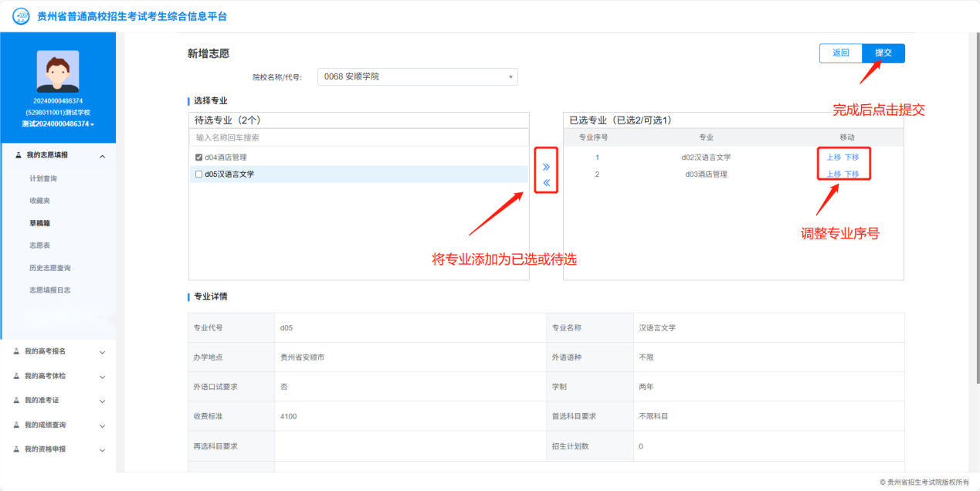This screenshot has width=980, height=491.
Task: Click the 输入名称回车搜索 search field
Action: (358, 137)
